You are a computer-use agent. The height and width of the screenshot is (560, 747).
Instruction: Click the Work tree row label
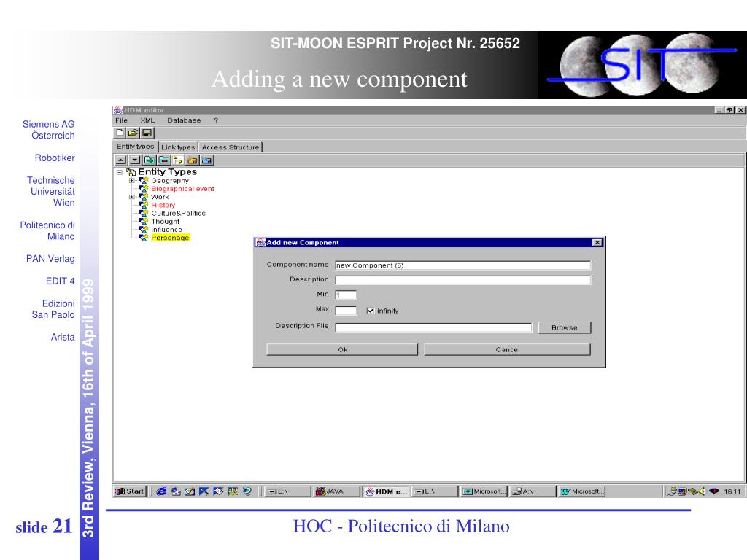pos(160,197)
